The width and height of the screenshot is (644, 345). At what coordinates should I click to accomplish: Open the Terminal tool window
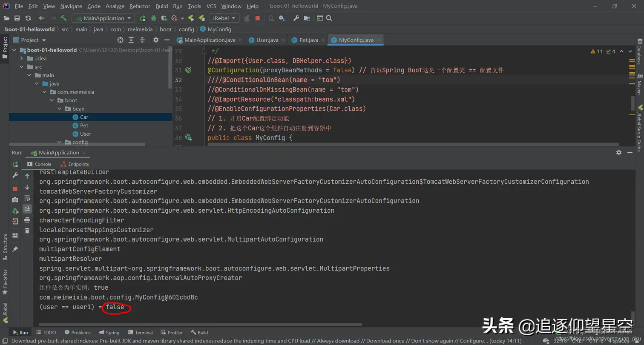[140, 333]
